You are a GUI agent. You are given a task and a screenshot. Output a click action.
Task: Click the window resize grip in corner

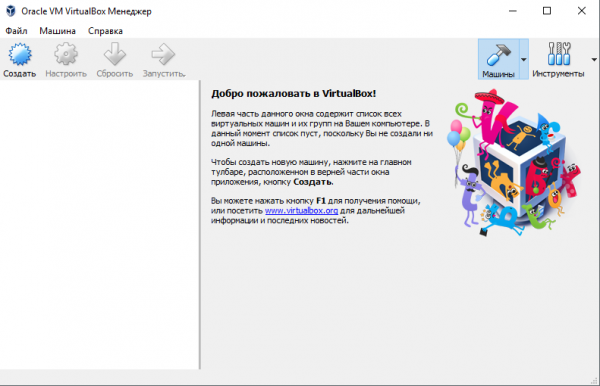[x=595, y=381]
